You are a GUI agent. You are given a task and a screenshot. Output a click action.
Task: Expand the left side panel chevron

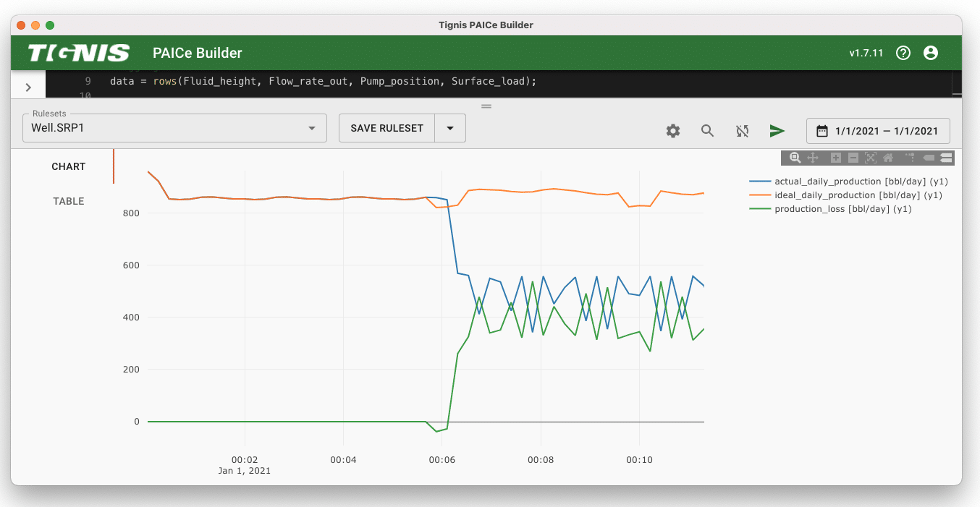(28, 88)
